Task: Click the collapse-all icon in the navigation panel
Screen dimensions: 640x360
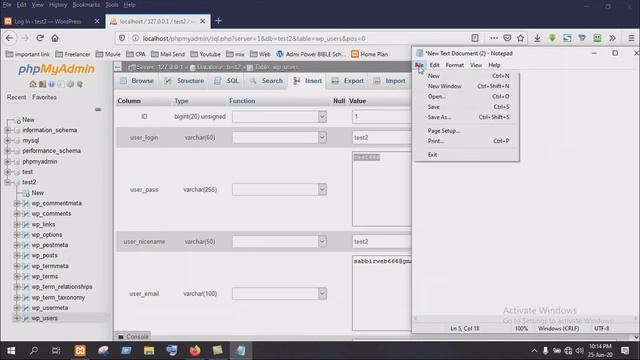Action: pyautogui.click(x=98, y=109)
